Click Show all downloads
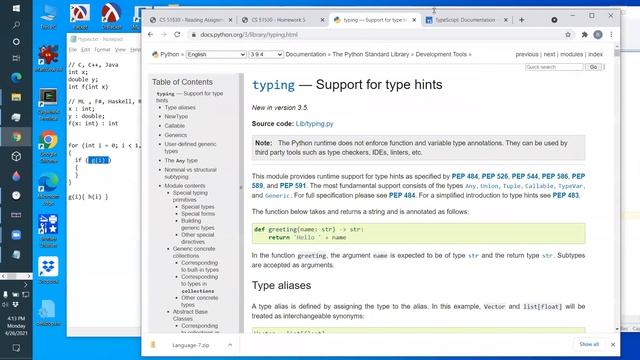The image size is (640, 360). click(x=589, y=344)
